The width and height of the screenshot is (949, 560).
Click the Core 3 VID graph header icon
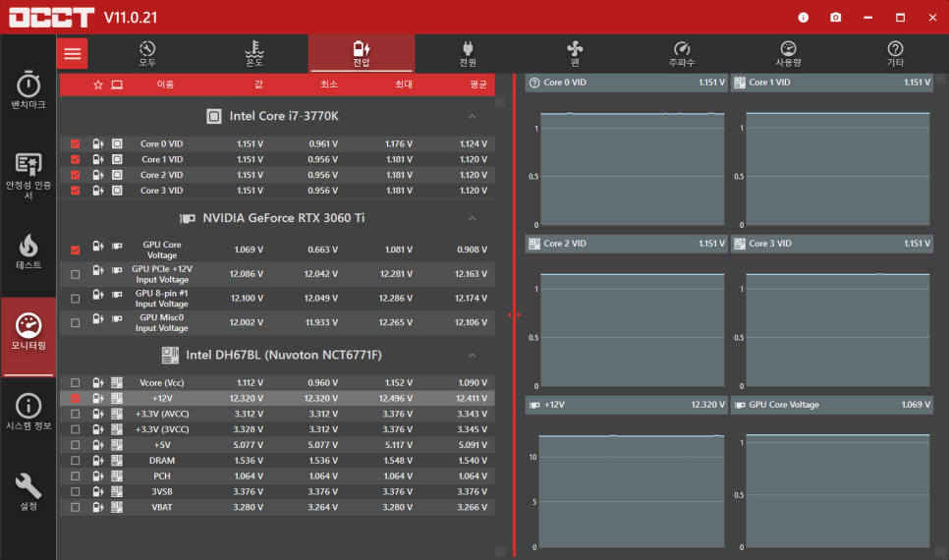(740, 244)
